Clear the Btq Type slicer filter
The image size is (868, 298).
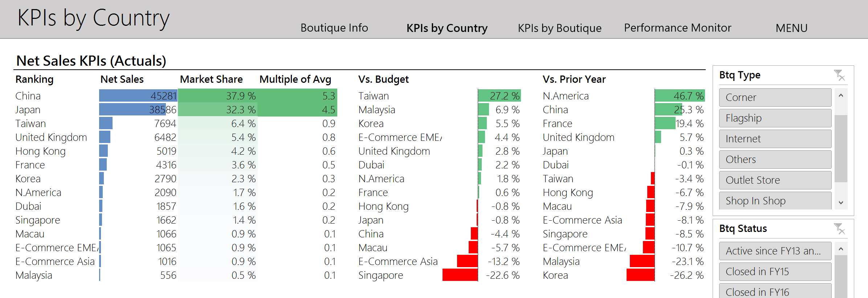click(839, 75)
